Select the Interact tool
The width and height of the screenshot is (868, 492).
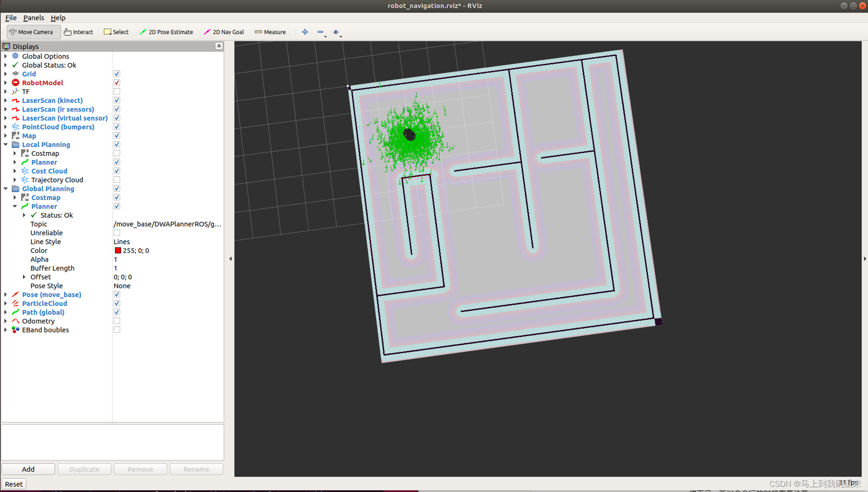coord(78,32)
